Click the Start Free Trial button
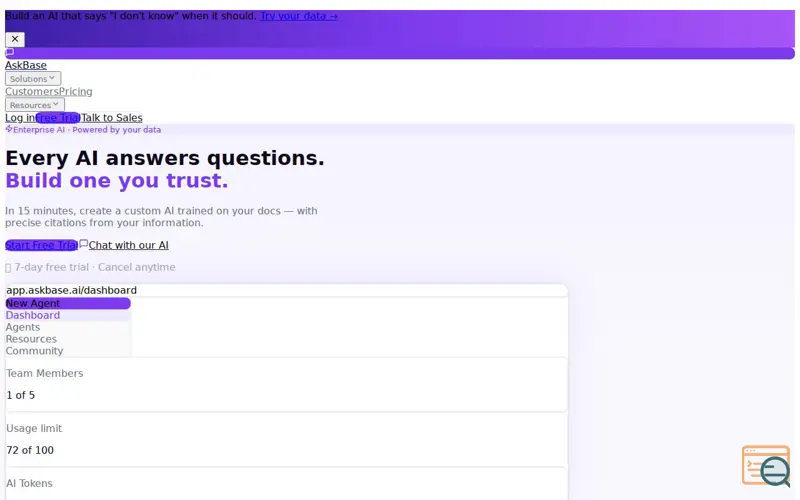Viewport: 800px width, 500px height. point(41,245)
